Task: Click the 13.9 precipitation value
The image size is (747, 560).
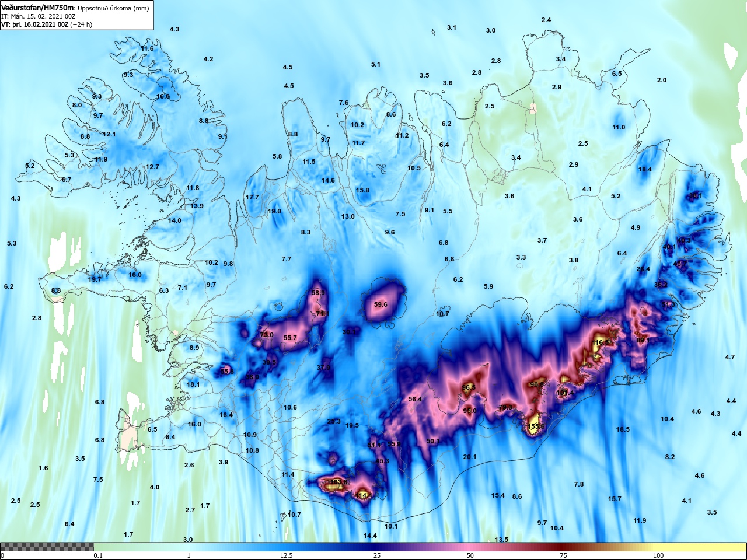Action: (197, 206)
